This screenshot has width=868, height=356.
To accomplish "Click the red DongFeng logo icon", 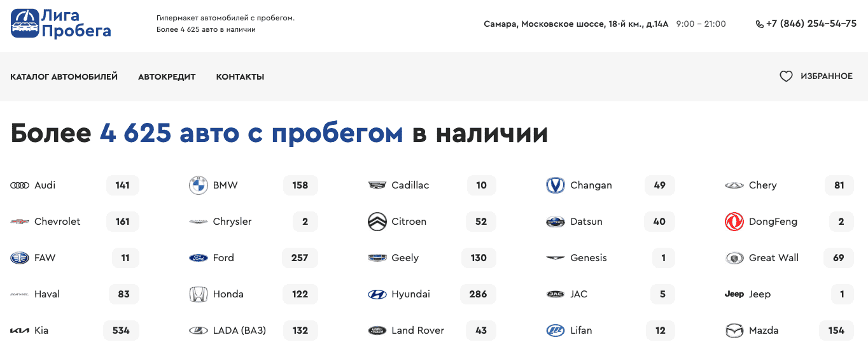I will [x=734, y=222].
